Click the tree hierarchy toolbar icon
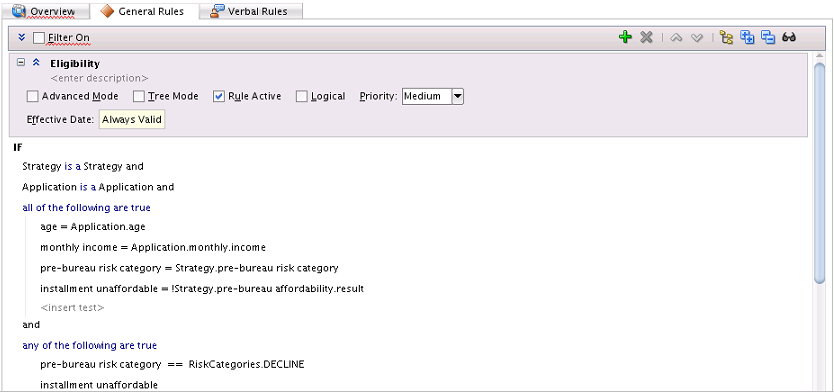Viewport: 834px width, 392px height. pos(726,37)
